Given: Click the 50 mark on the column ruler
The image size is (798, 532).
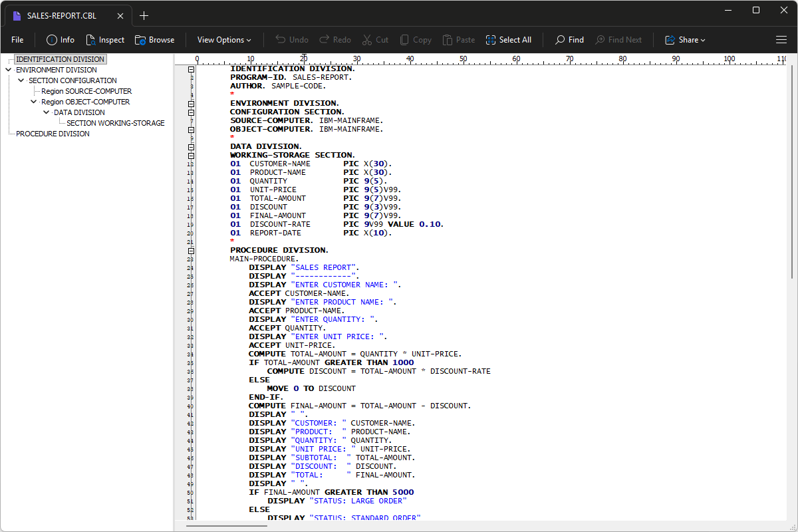Looking at the screenshot, I should click(463, 59).
